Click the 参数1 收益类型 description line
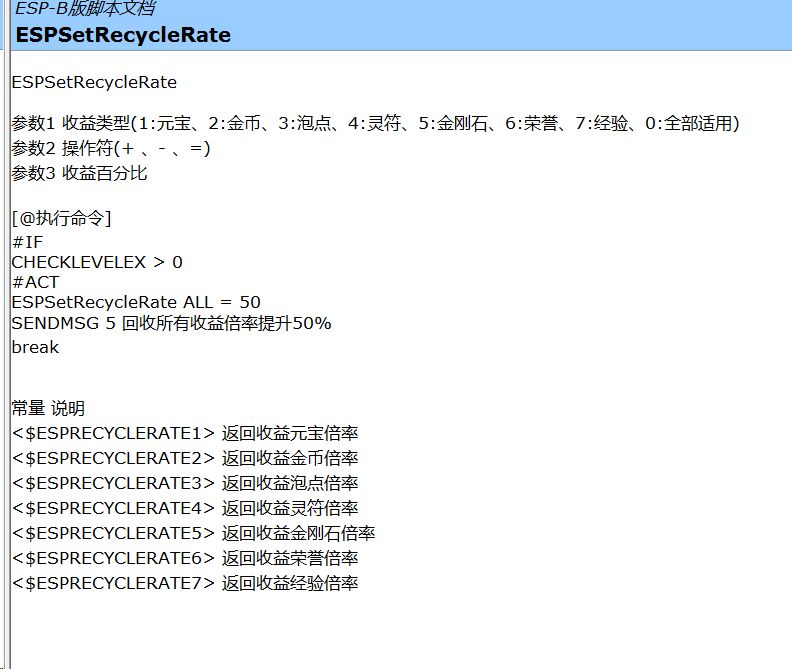 tap(375, 124)
